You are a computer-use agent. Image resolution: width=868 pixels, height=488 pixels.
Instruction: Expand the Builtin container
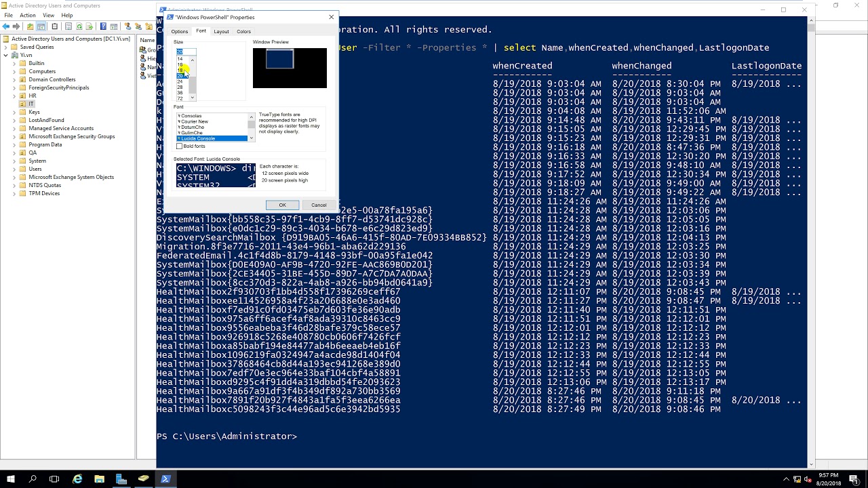[14, 63]
